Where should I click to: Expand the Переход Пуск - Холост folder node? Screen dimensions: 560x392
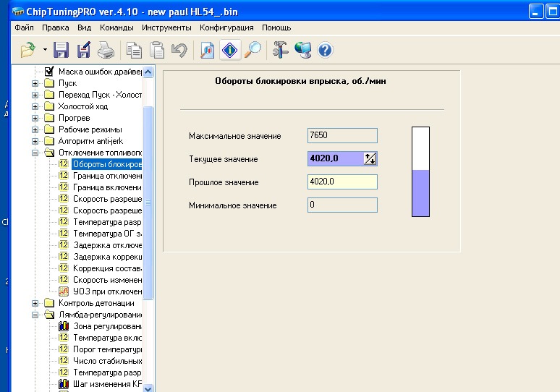click(x=35, y=95)
